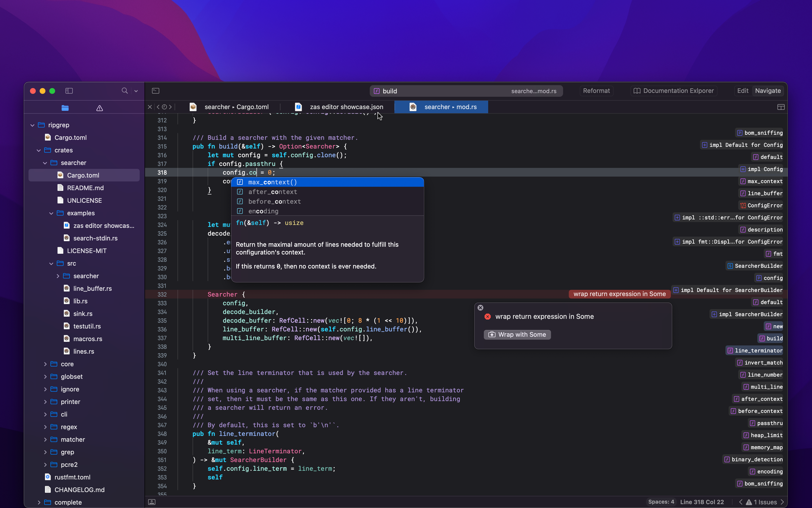This screenshot has height=508, width=812.
Task: Jump to SearcherBuilder in symbol outline
Action: (x=754, y=266)
